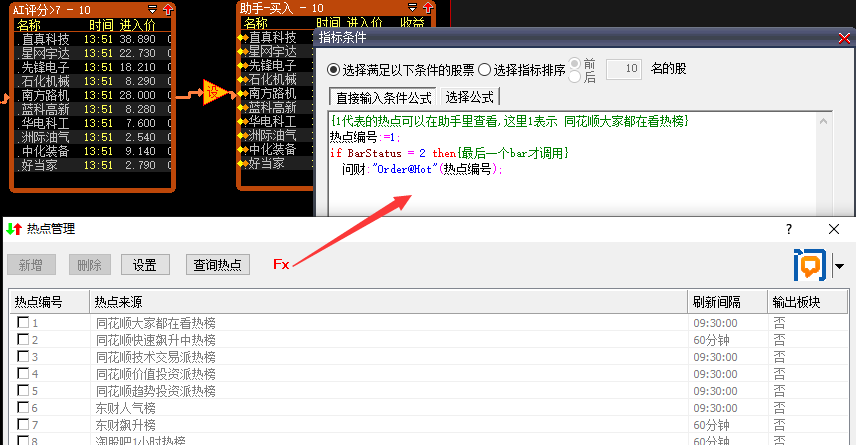The height and width of the screenshot is (445, 856).
Task: Tick checkbox for hotspot 6 东财人气榜
Action: pos(22,408)
